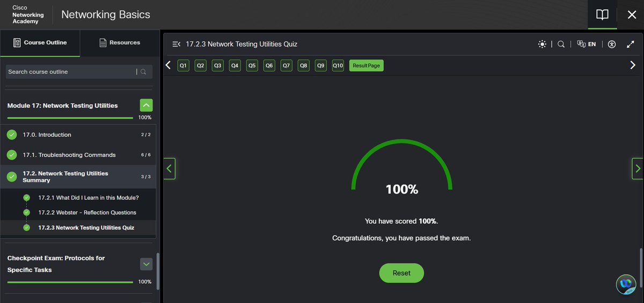
Task: Open content search magnifier icon
Action: pyautogui.click(x=561, y=44)
